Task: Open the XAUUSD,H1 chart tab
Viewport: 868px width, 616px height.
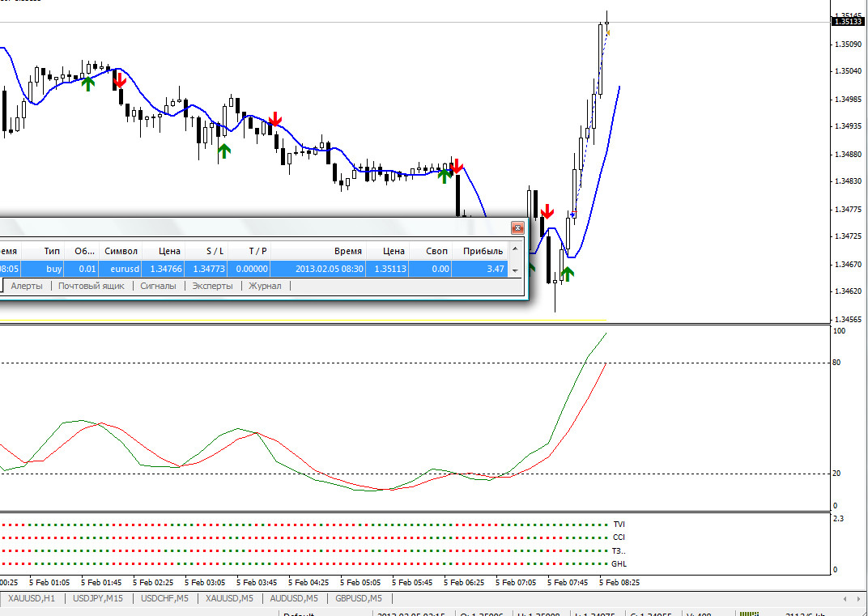Action: tap(32, 598)
